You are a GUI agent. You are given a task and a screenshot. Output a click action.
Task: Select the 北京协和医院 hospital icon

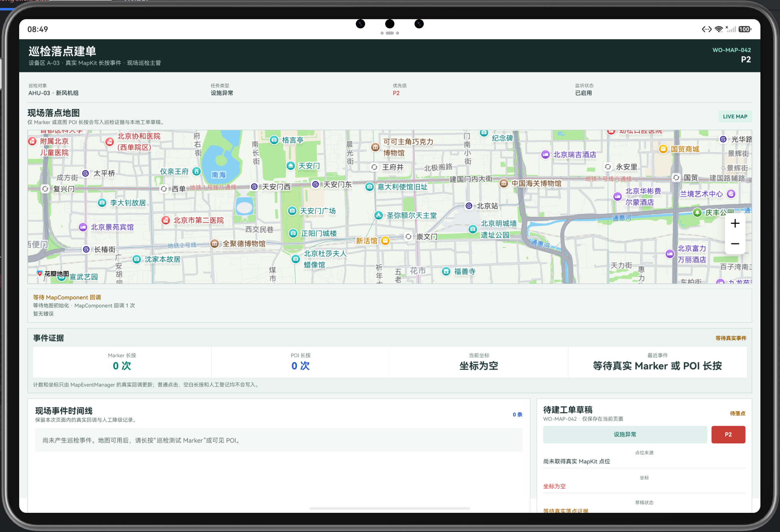coord(110,142)
